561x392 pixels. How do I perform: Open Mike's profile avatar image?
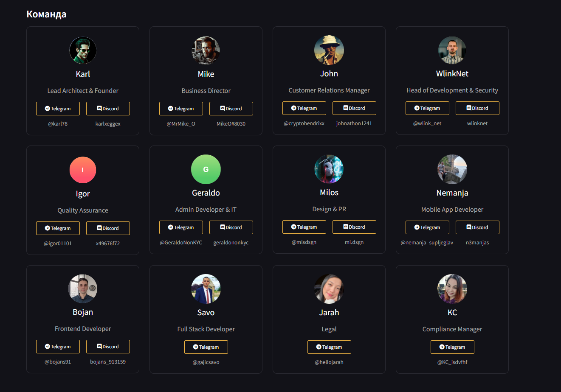coord(206,50)
